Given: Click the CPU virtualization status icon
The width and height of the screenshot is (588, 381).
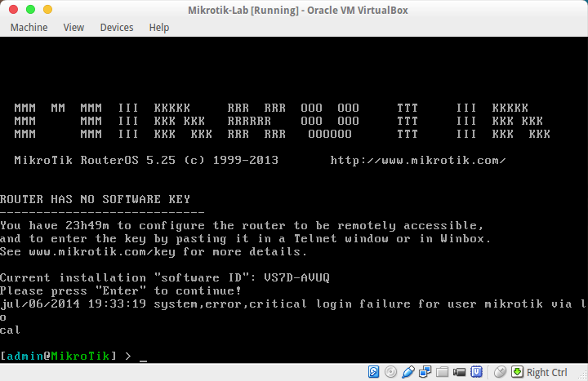Looking at the screenshot, I should tap(476, 372).
